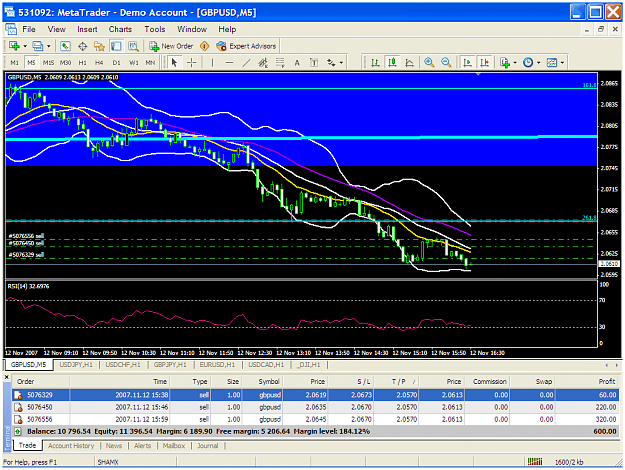Select the text label T tool
Viewport: 625px width, 470px height.
(x=314, y=63)
